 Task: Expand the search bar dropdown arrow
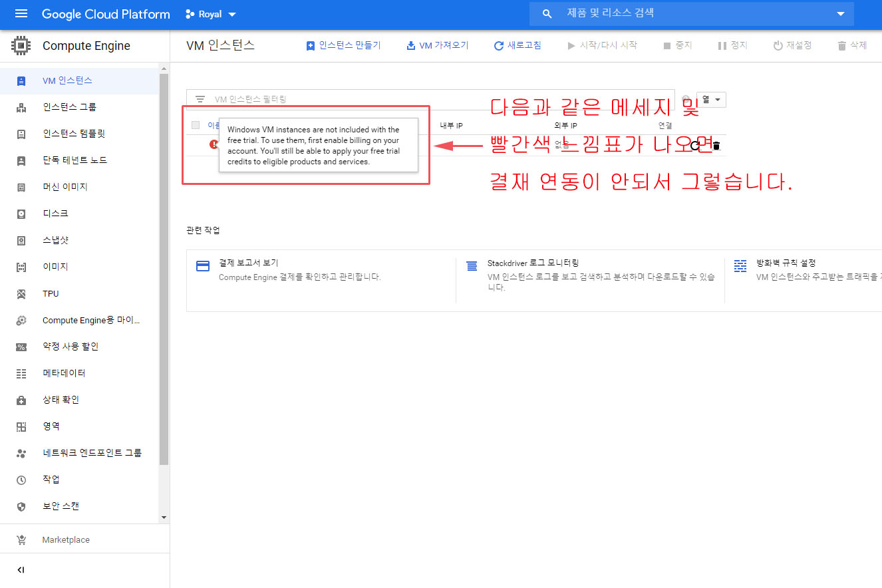pos(841,14)
